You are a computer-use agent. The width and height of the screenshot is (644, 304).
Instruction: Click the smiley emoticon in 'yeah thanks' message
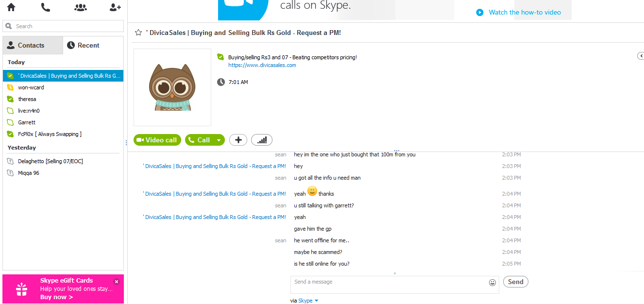tap(312, 191)
